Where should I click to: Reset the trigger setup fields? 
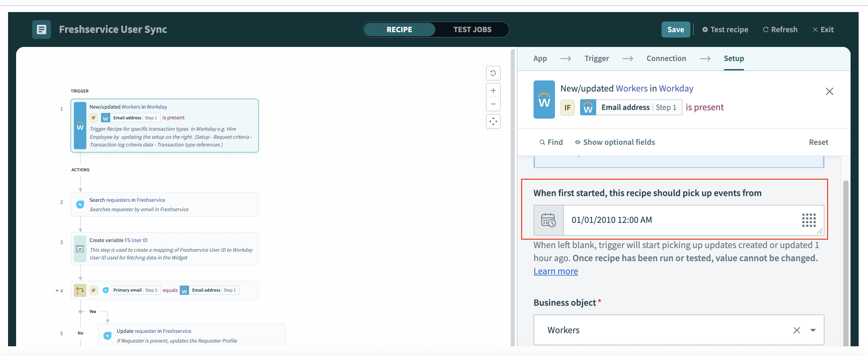(x=818, y=142)
